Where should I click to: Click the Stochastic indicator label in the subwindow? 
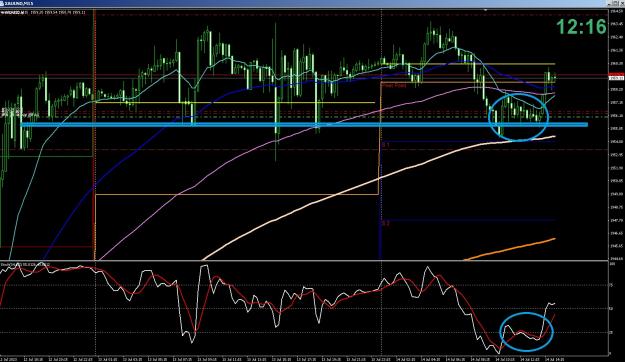point(26,264)
